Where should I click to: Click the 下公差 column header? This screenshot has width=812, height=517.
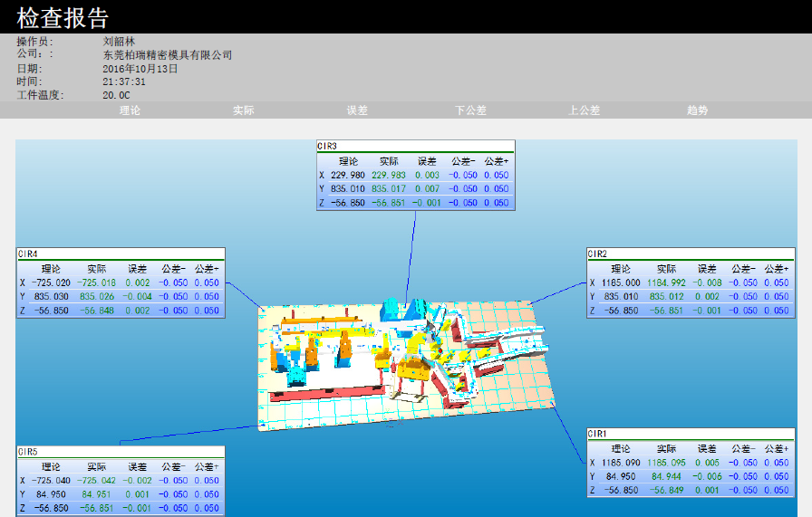point(470,110)
